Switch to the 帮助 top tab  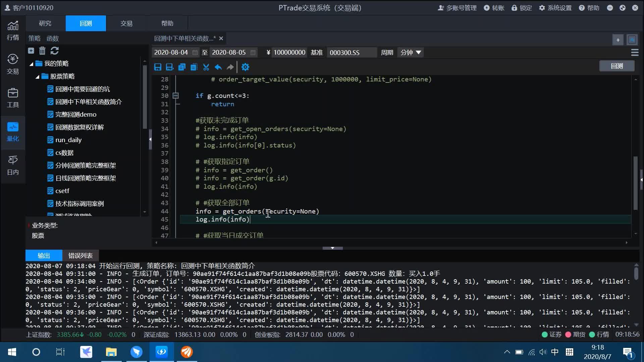[167, 23]
